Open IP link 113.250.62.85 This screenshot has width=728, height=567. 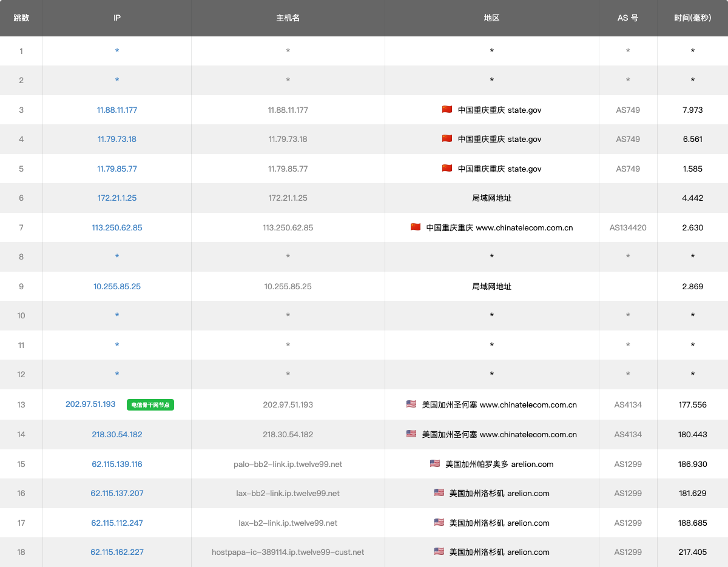tap(117, 228)
